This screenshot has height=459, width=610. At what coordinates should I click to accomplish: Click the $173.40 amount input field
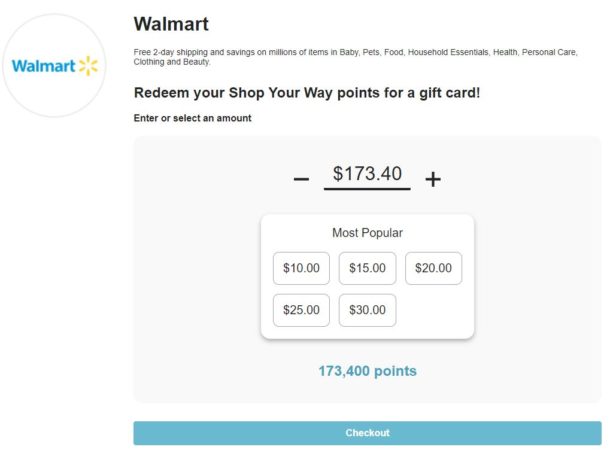(367, 174)
